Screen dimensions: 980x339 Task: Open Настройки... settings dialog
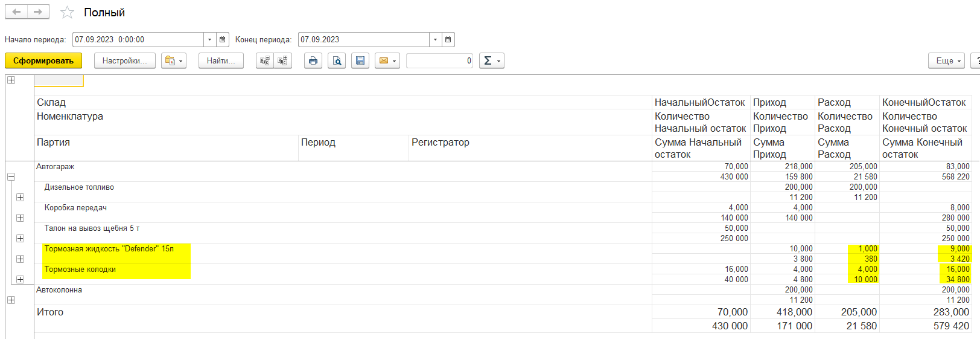point(124,61)
